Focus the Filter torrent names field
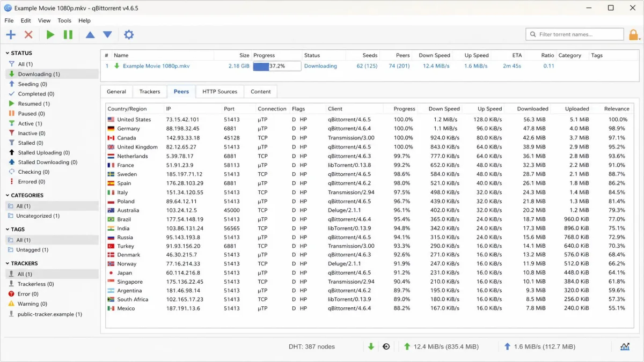 [575, 34]
